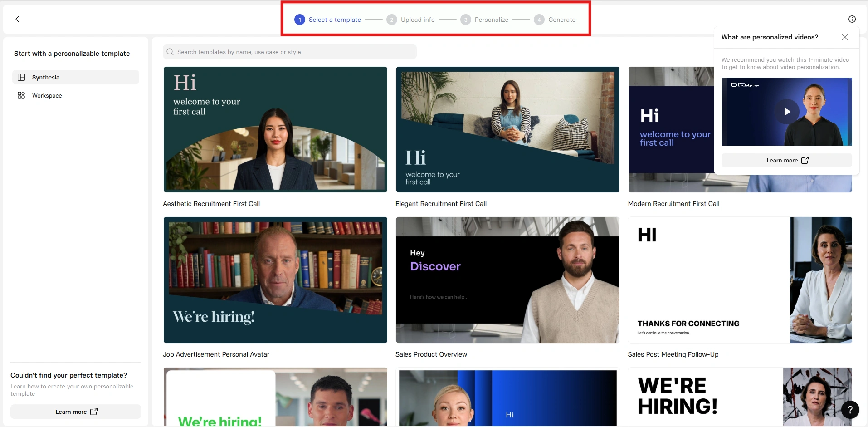Select the green We're hiring template thumbnail
Viewport: 868px width, 427px height.
[x=275, y=397]
